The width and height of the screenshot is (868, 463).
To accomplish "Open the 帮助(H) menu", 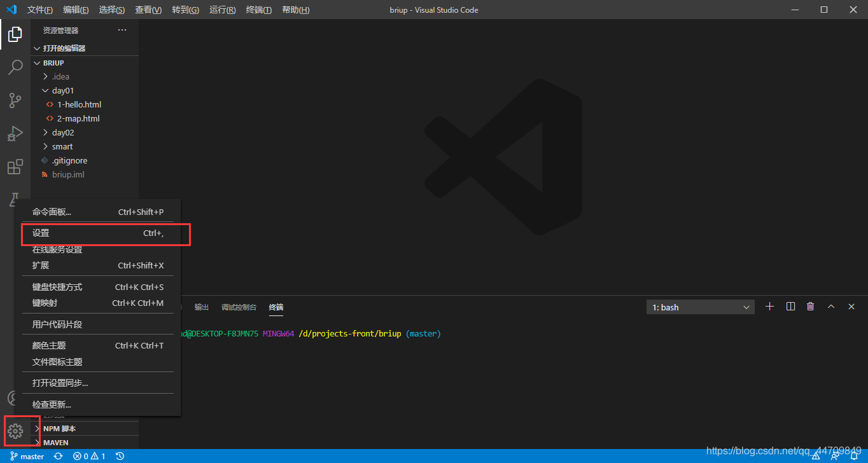I will 295,10.
